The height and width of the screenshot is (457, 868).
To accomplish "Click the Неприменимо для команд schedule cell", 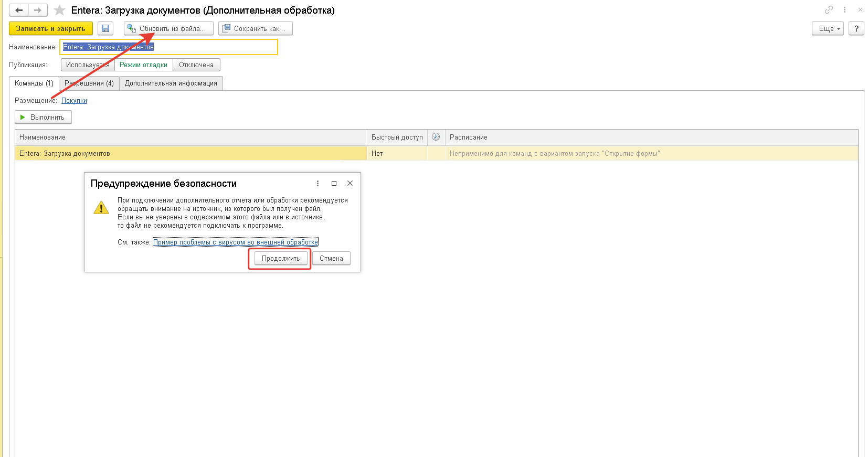I will coord(652,153).
